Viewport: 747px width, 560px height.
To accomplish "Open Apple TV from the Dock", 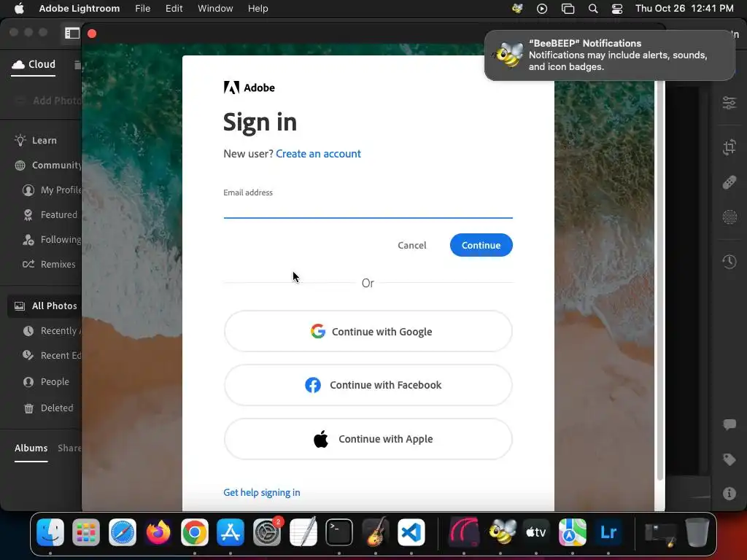I will [536, 532].
